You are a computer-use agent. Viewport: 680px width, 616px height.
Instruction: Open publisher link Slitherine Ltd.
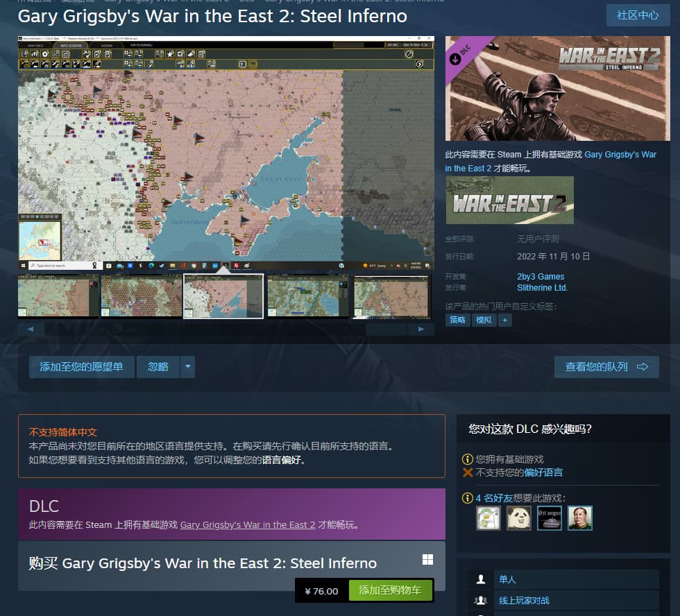[x=542, y=288]
